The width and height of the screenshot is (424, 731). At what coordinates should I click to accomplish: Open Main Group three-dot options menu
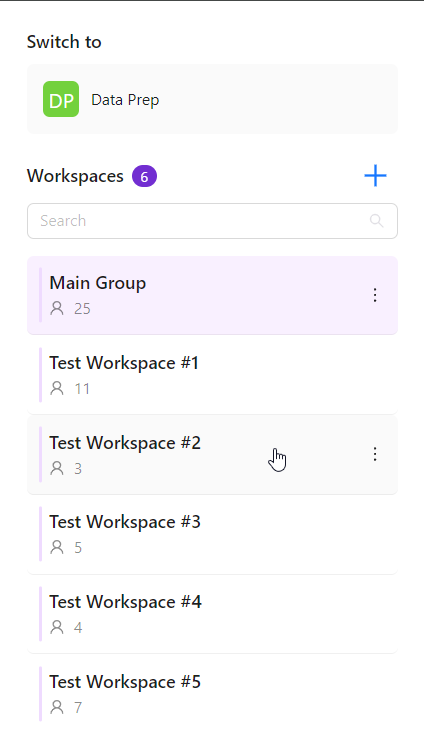(x=375, y=295)
